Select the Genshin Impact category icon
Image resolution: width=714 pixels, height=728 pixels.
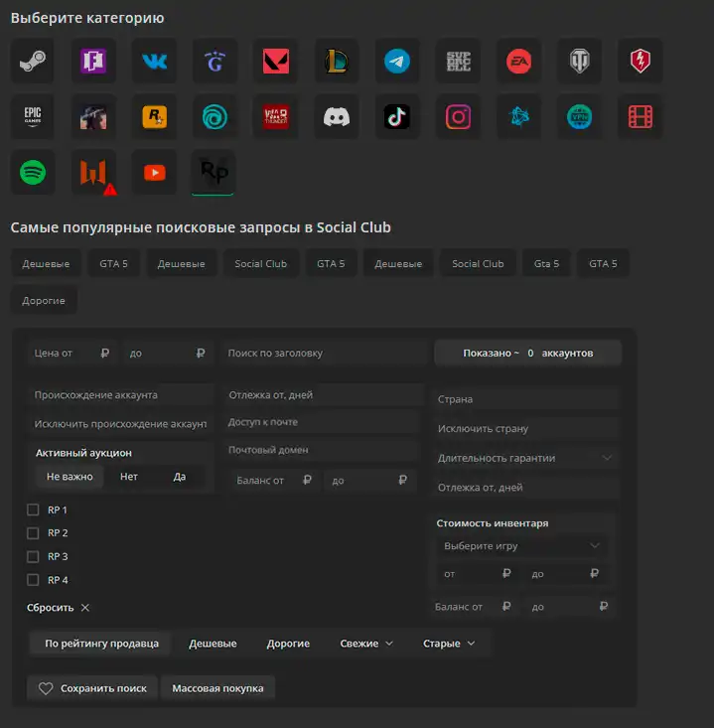[x=214, y=61]
